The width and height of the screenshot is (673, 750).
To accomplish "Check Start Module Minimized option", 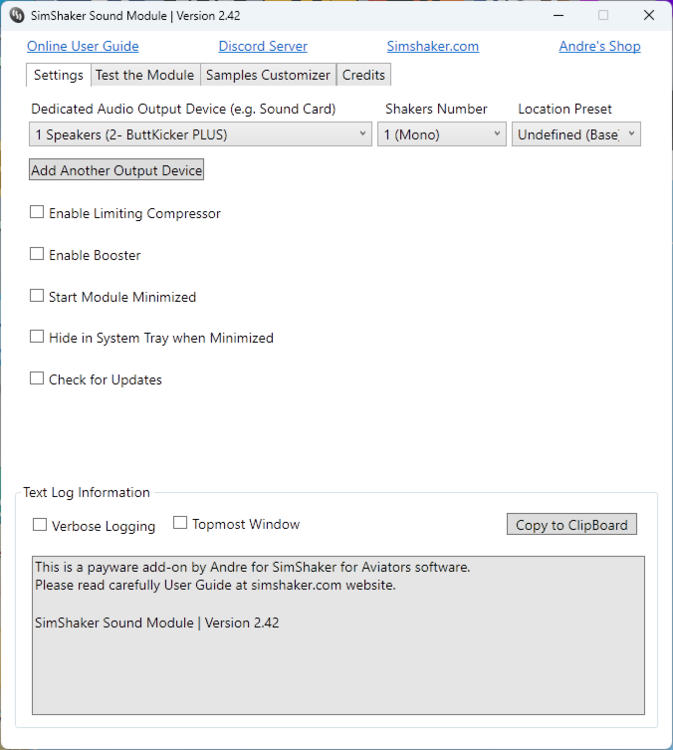I will pos(37,297).
